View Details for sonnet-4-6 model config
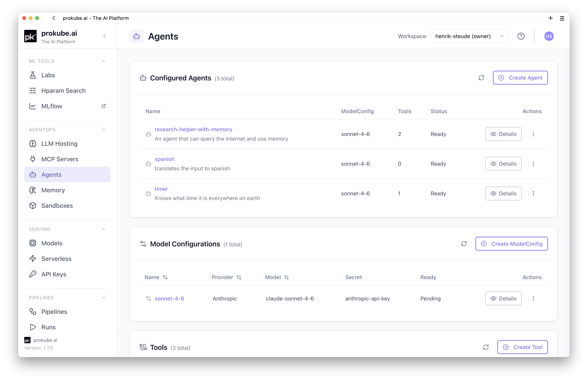The image size is (588, 381). [503, 298]
